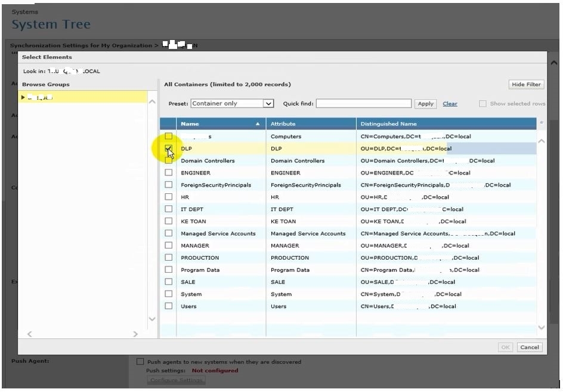Click the Hide Filter button
Screen dimensions: 563x392
click(x=526, y=84)
